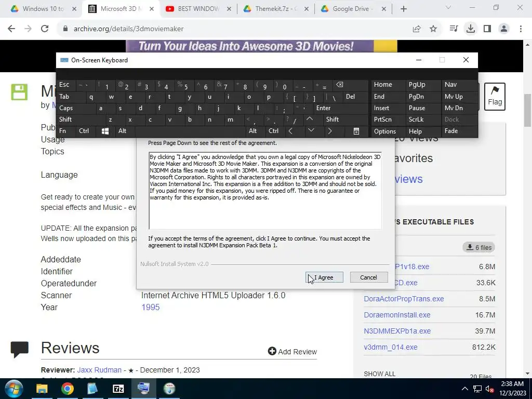Open reviewer Jaxx Rudman's profile
Viewport: 532px width, 399px height.
99,370
